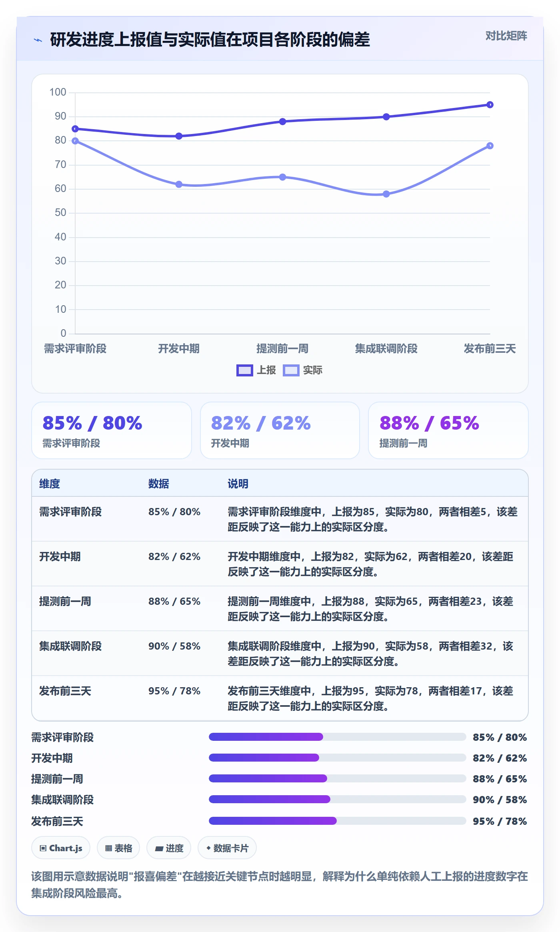The image size is (560, 932).
Task: Click the 实际 data point at 提测前一周
Action: tap(282, 177)
